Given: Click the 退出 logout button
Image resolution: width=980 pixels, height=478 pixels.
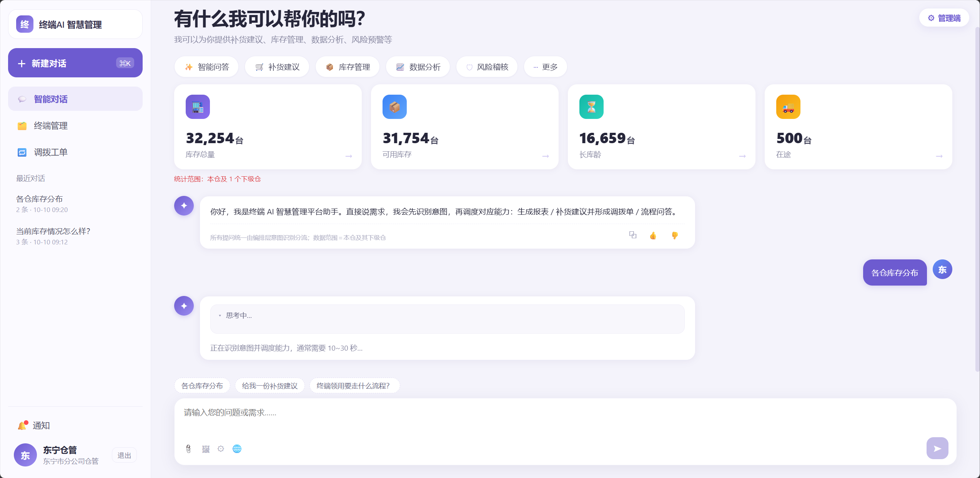Looking at the screenshot, I should 124,455.
